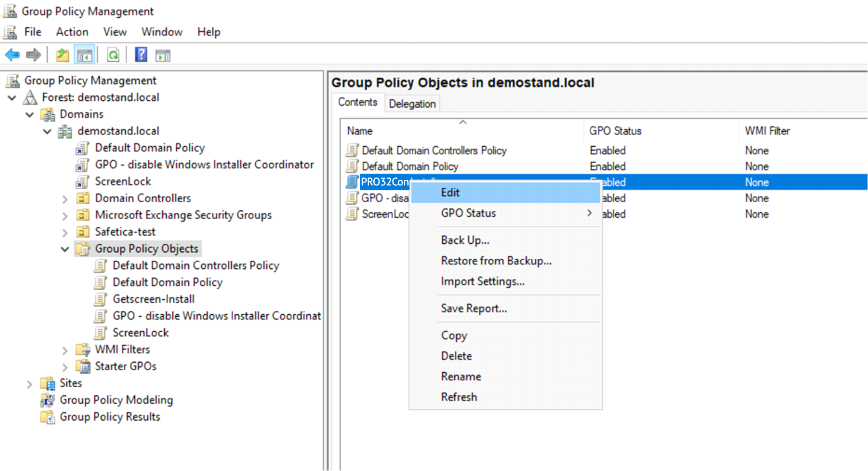The height and width of the screenshot is (471, 868).
Task: Toggle Show/Hide Console Tree toolbar icon
Action: pyautogui.click(x=85, y=55)
